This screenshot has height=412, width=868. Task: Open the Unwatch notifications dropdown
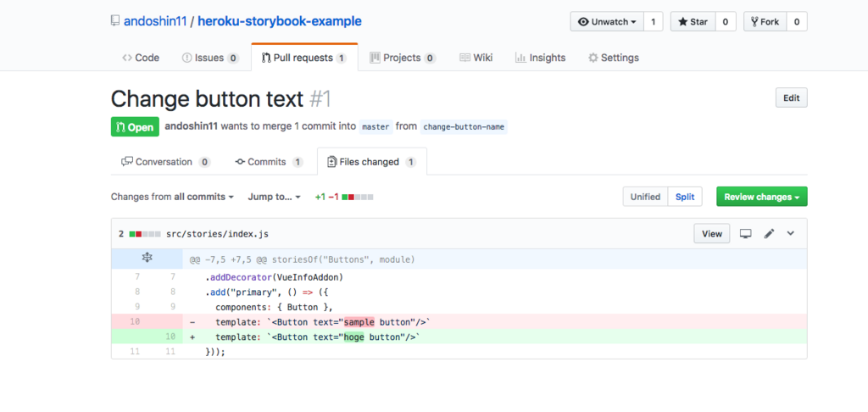(x=606, y=21)
